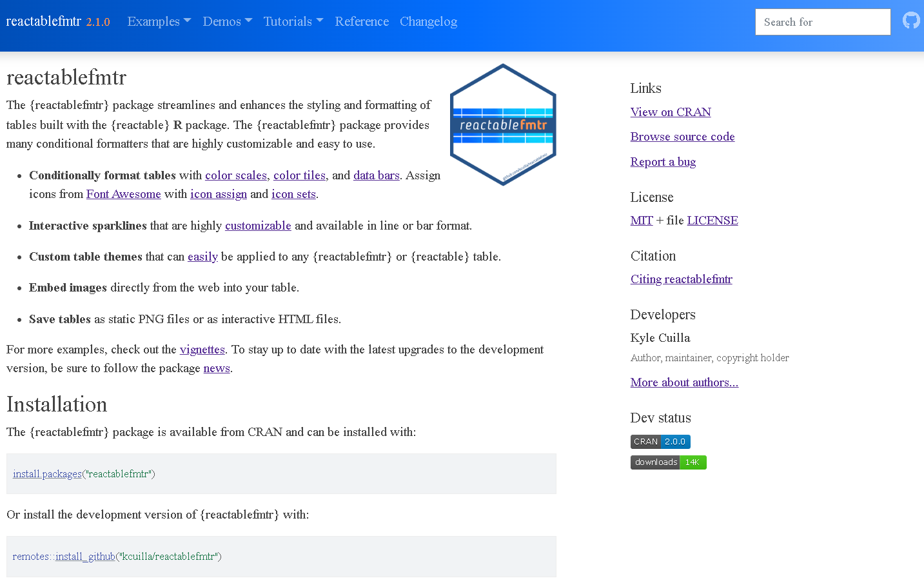Follow the customizable sparklines link
Image resolution: width=924 pixels, height=585 pixels.
(x=258, y=226)
